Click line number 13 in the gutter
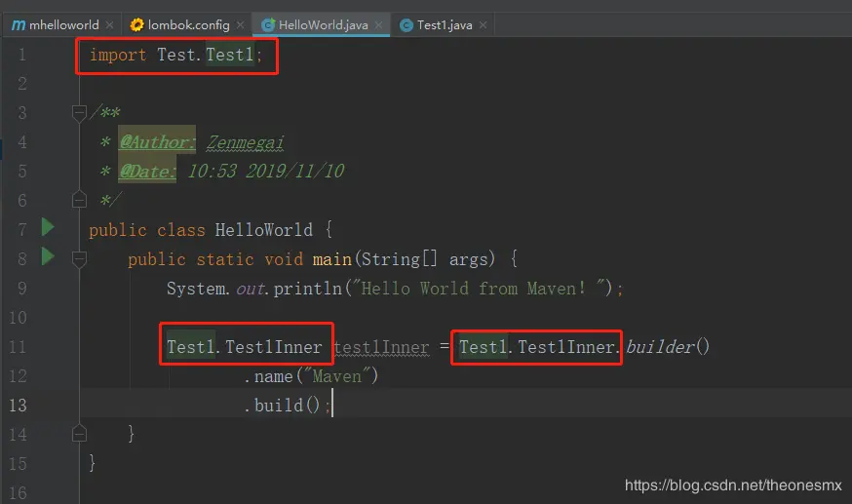852x504 pixels. (18, 406)
